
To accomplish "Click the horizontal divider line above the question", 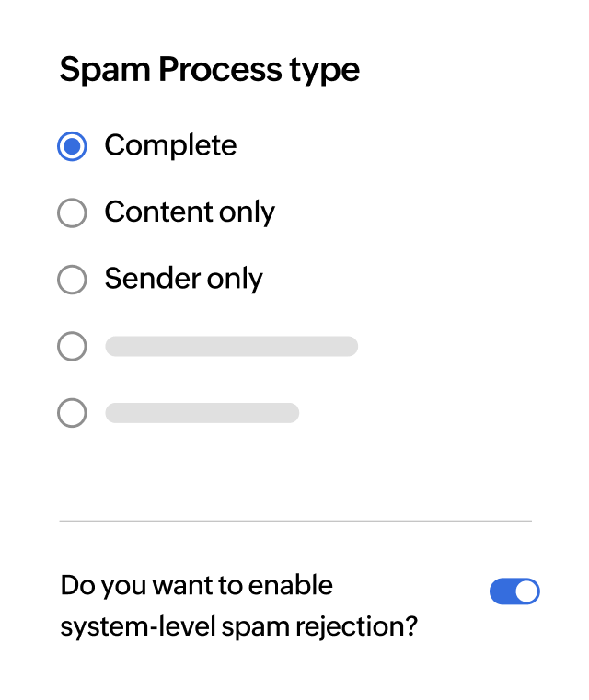I will click(294, 521).
